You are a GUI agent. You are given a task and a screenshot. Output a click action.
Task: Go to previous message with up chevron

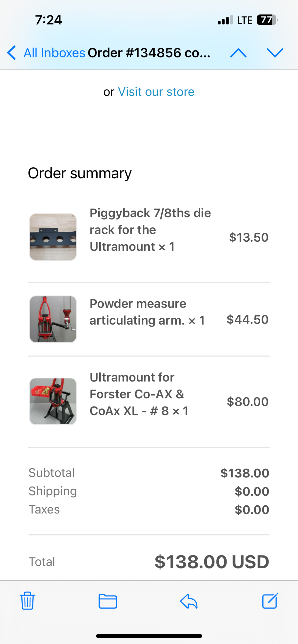point(238,53)
